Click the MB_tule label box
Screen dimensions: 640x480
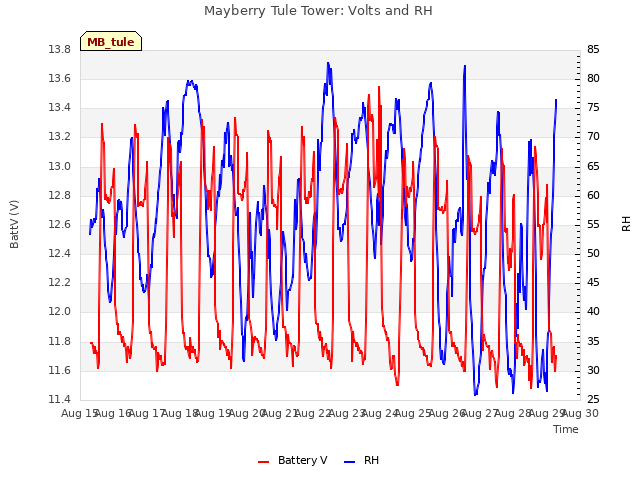[111, 41]
